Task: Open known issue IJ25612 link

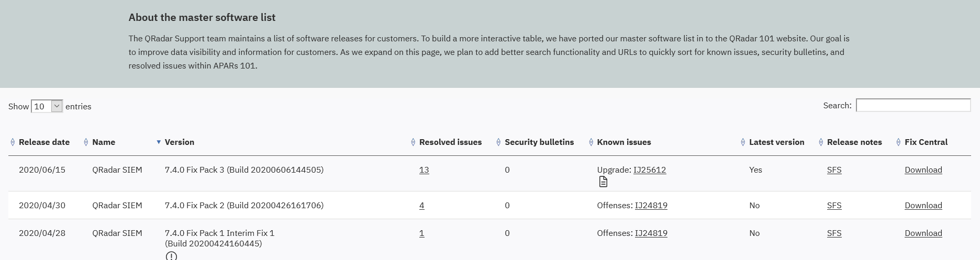Action: tap(650, 170)
